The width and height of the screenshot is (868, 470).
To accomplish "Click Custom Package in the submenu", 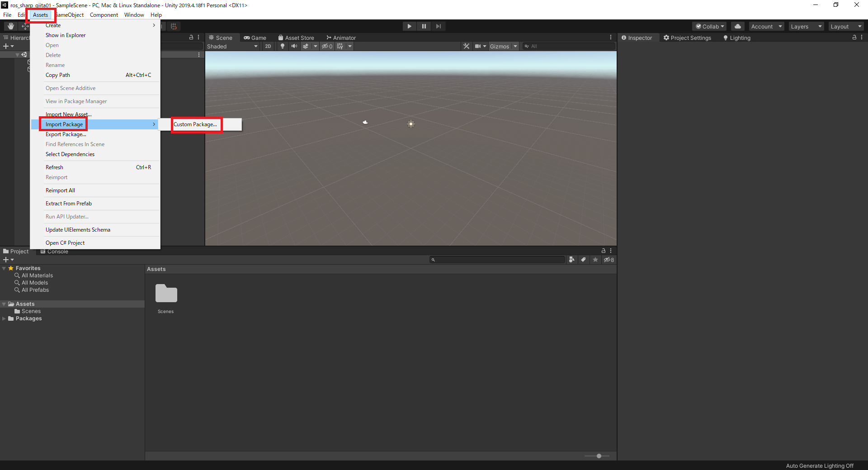I will click(195, 124).
